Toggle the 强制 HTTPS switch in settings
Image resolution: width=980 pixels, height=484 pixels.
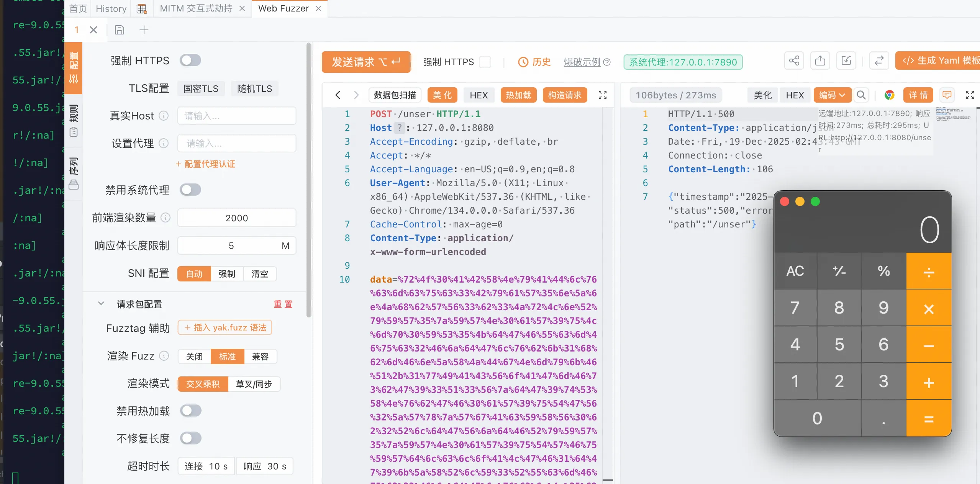click(190, 60)
